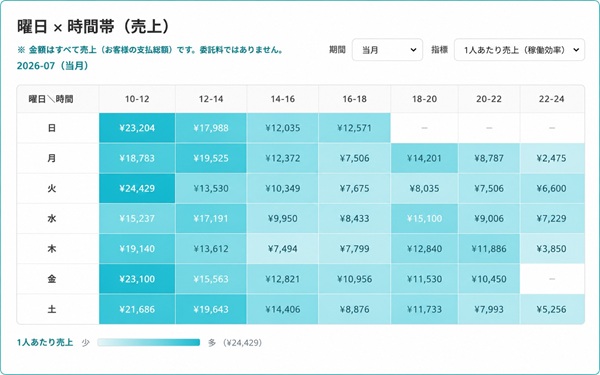Click the ¥2,475 cell
This screenshot has width=600, height=375.
[x=552, y=158]
